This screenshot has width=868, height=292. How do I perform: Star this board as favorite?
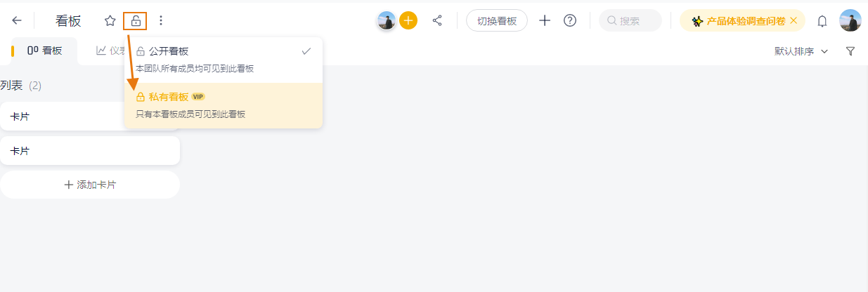pyautogui.click(x=110, y=21)
